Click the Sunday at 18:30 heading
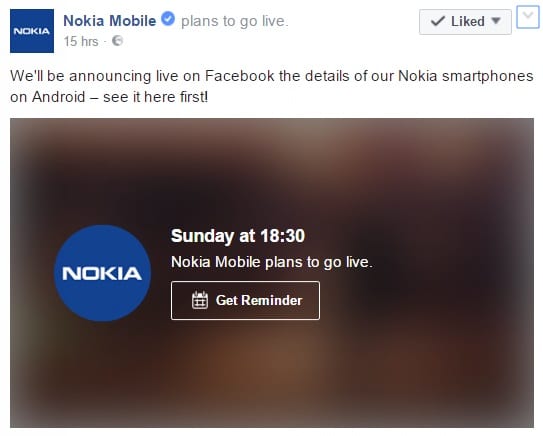Image resolution: width=543 pixels, height=436 pixels. pyautogui.click(x=238, y=236)
